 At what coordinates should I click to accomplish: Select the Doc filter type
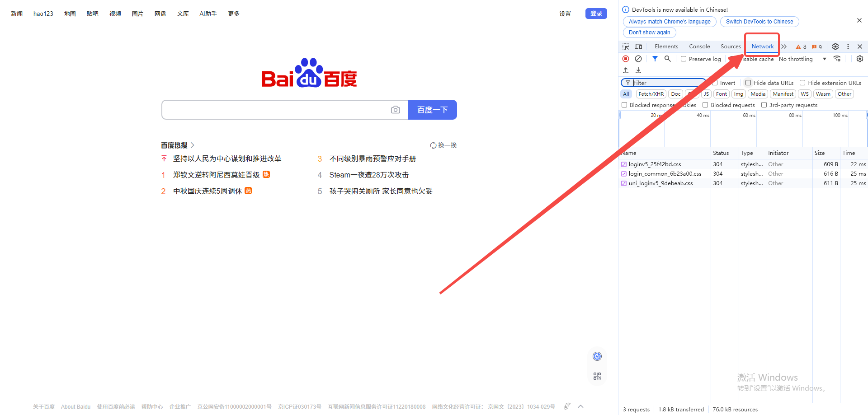point(676,94)
